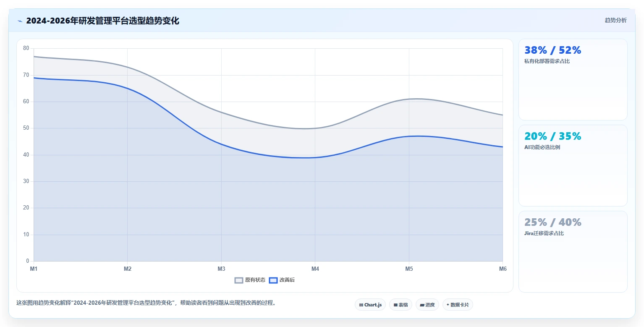
Task: Click the 50 y-axis tick label
Action: 26,128
